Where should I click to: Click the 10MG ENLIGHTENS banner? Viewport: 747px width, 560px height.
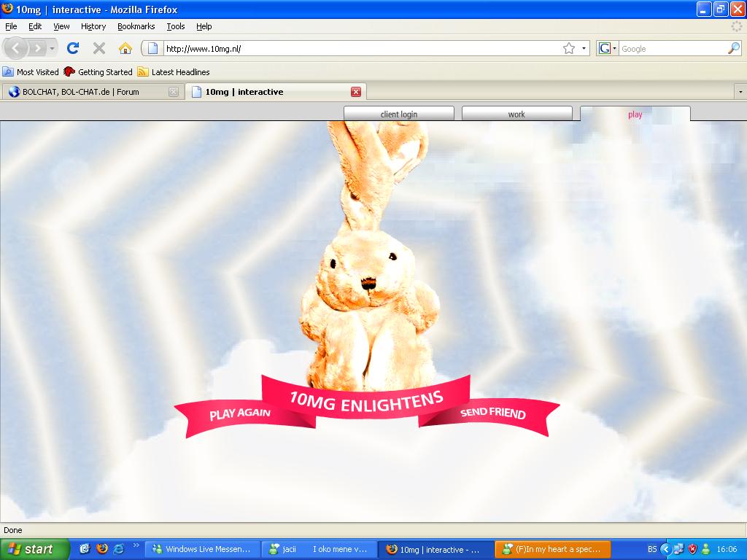click(x=366, y=400)
